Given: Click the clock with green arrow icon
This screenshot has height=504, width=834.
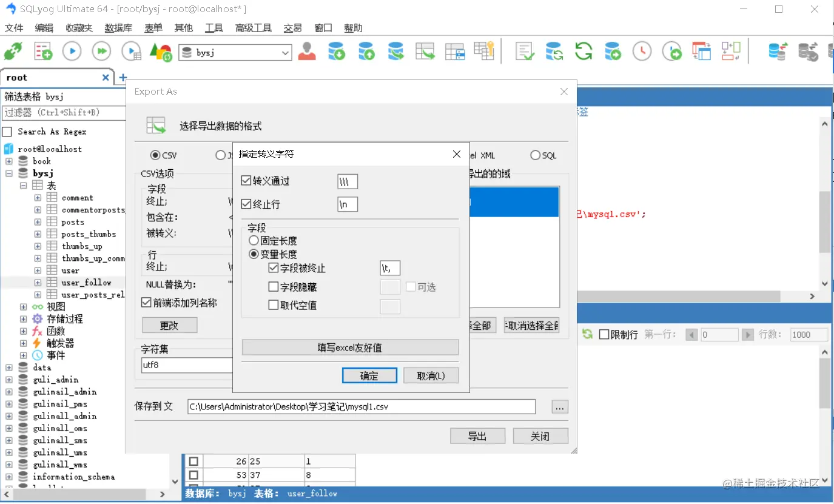Looking at the screenshot, I should 672,52.
